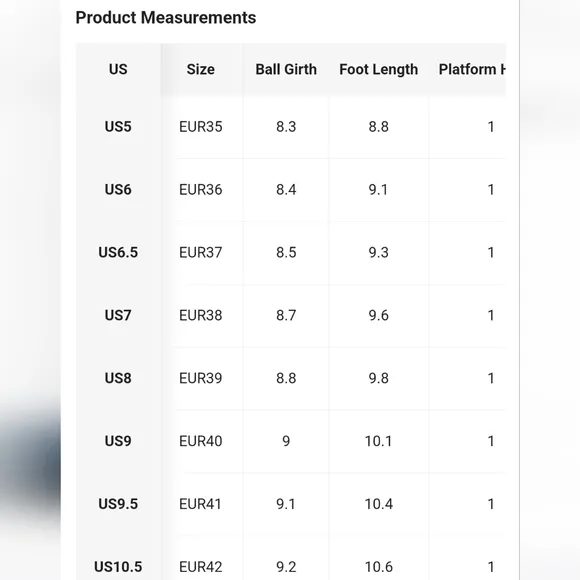
Task: Click the EUR42 size cell
Action: [x=200, y=567]
